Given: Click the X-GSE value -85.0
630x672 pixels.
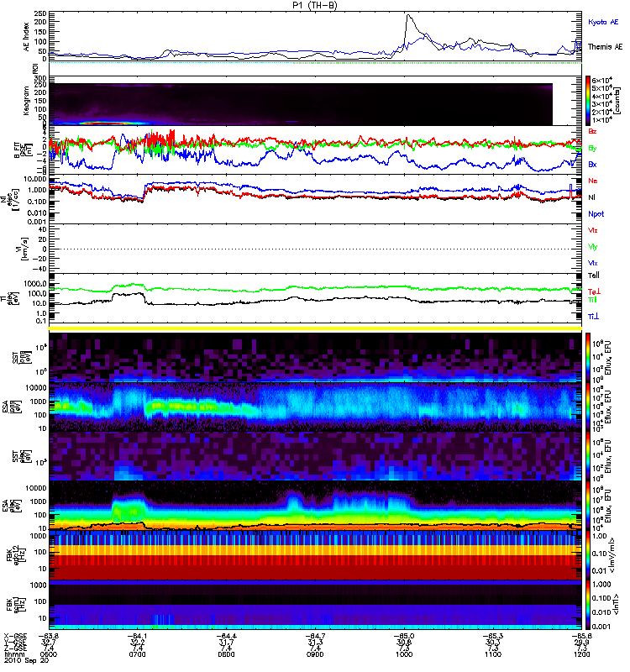Looking at the screenshot, I should [404, 636].
